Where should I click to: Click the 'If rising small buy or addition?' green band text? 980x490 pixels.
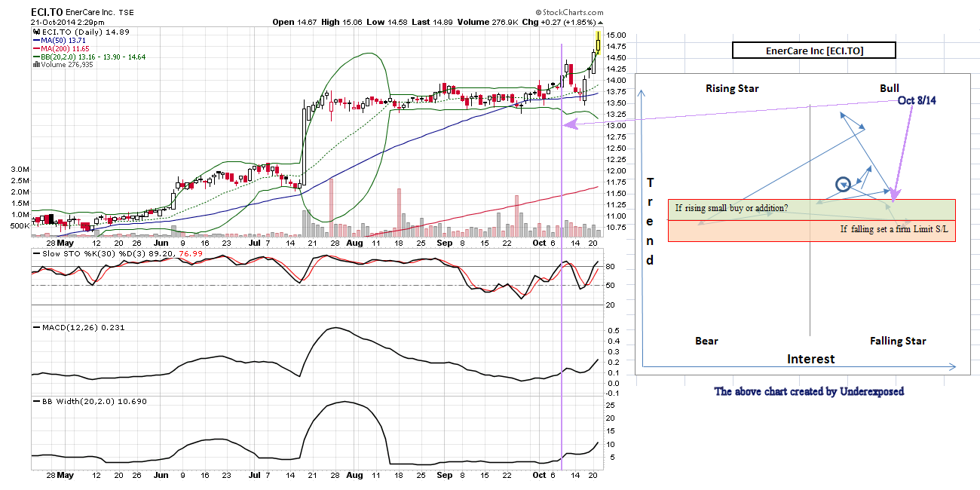click(732, 208)
